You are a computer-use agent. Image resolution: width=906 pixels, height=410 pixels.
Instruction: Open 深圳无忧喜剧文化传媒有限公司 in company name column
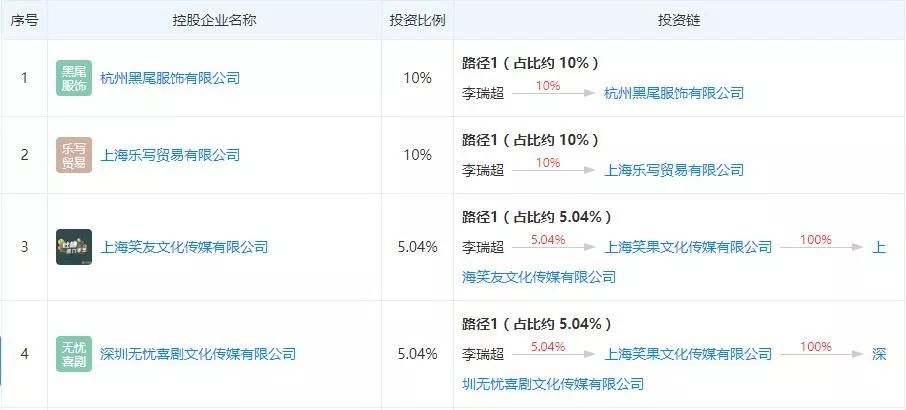point(198,353)
